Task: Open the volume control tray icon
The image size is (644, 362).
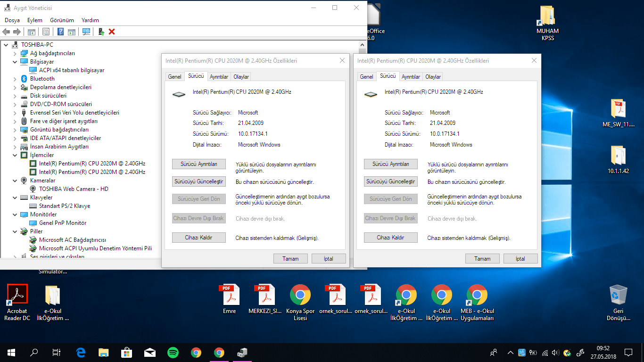Action: pyautogui.click(x=556, y=352)
